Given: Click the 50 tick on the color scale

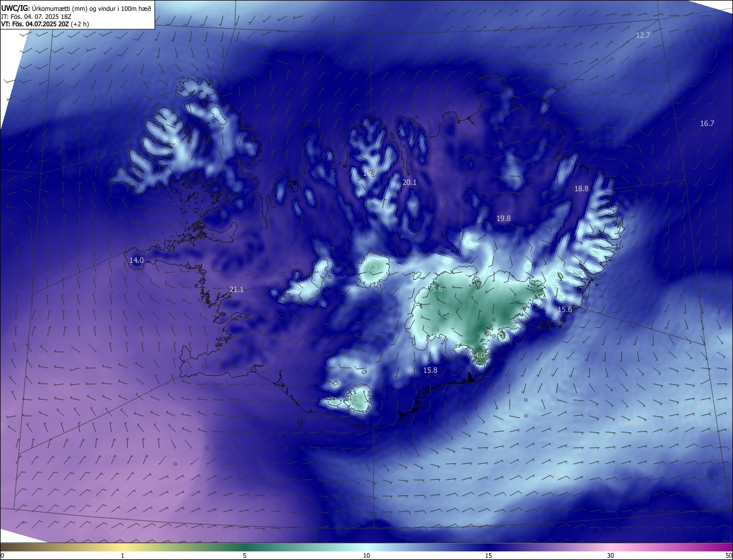Looking at the screenshot, I should pyautogui.click(x=728, y=555).
